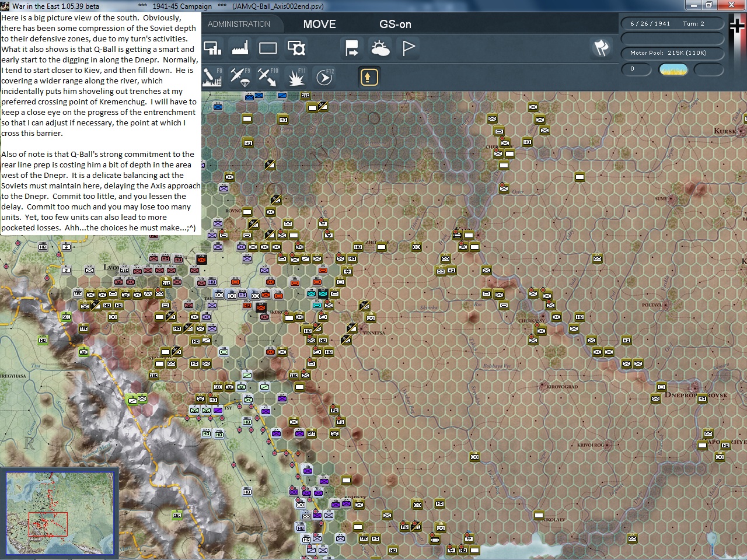Select the black unit counter near Lvov
The image size is (747, 560).
(x=201, y=259)
